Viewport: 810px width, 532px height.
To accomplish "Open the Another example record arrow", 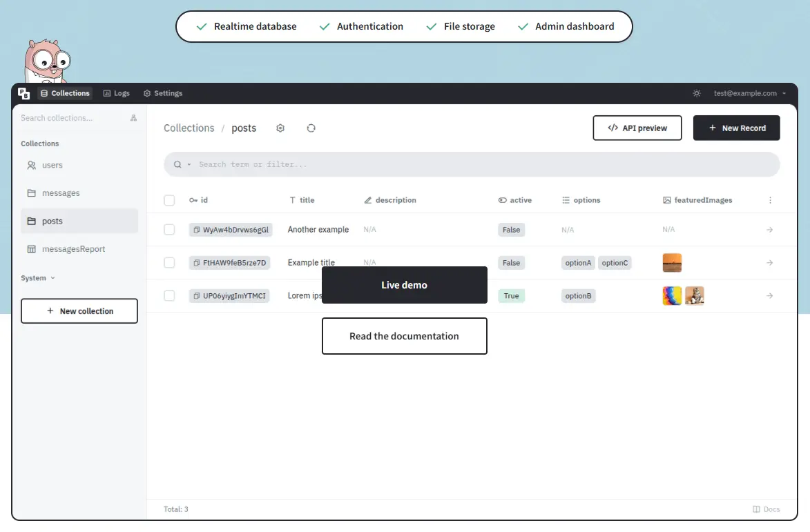I will (x=770, y=230).
